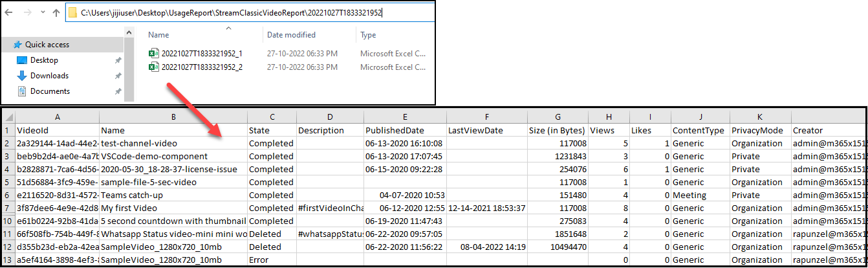Click the Forward navigation arrow
Viewport: 868px width, 268px height.
[26, 12]
